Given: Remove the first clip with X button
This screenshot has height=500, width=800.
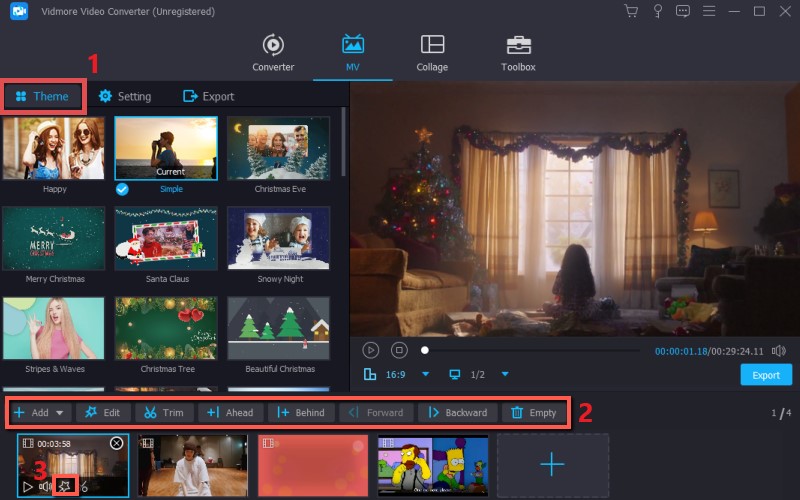Looking at the screenshot, I should pos(116,443).
